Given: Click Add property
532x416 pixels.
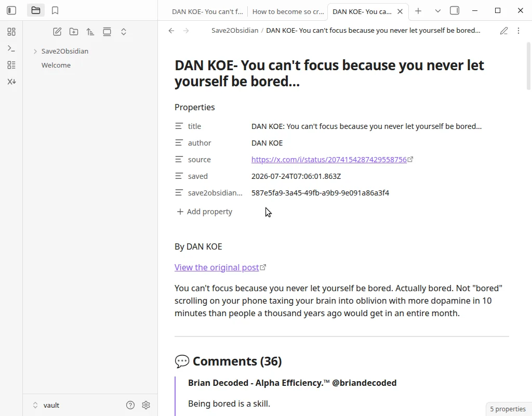Looking at the screenshot, I should tap(205, 212).
